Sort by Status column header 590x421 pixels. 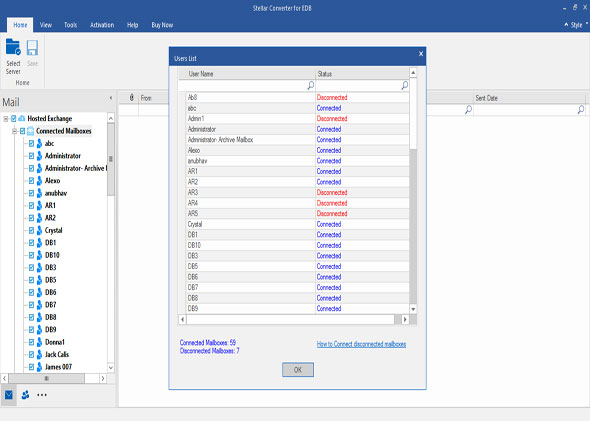(x=362, y=74)
